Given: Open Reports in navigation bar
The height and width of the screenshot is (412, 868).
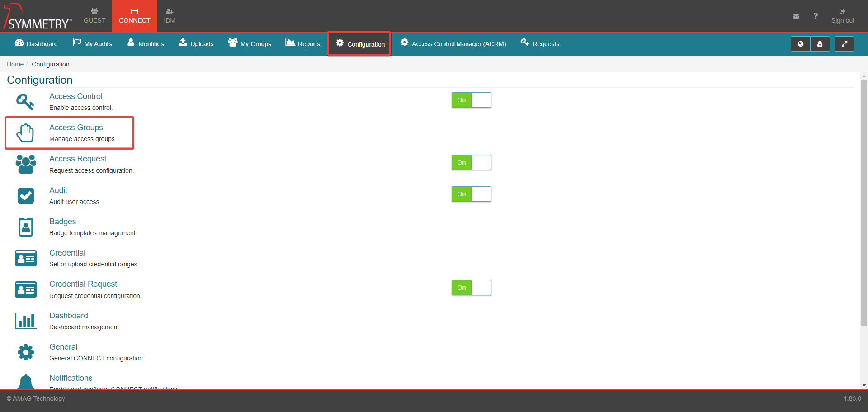Looking at the screenshot, I should click(x=302, y=44).
